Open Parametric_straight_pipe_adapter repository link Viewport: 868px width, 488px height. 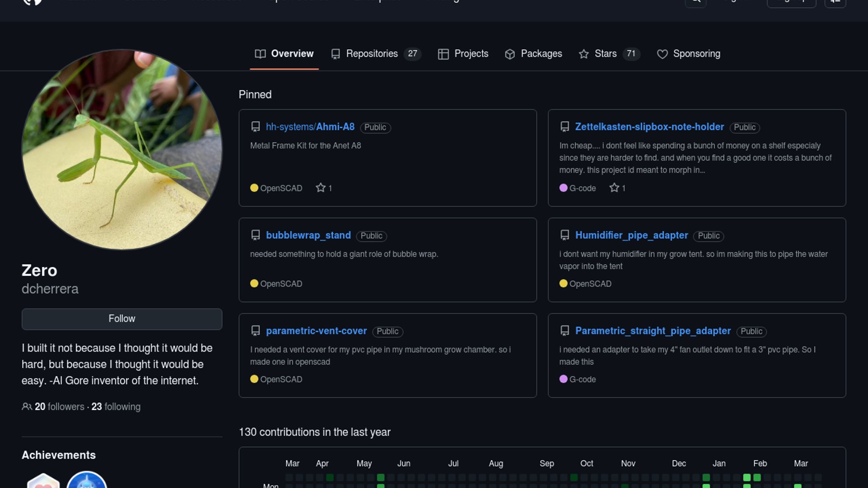pyautogui.click(x=653, y=331)
